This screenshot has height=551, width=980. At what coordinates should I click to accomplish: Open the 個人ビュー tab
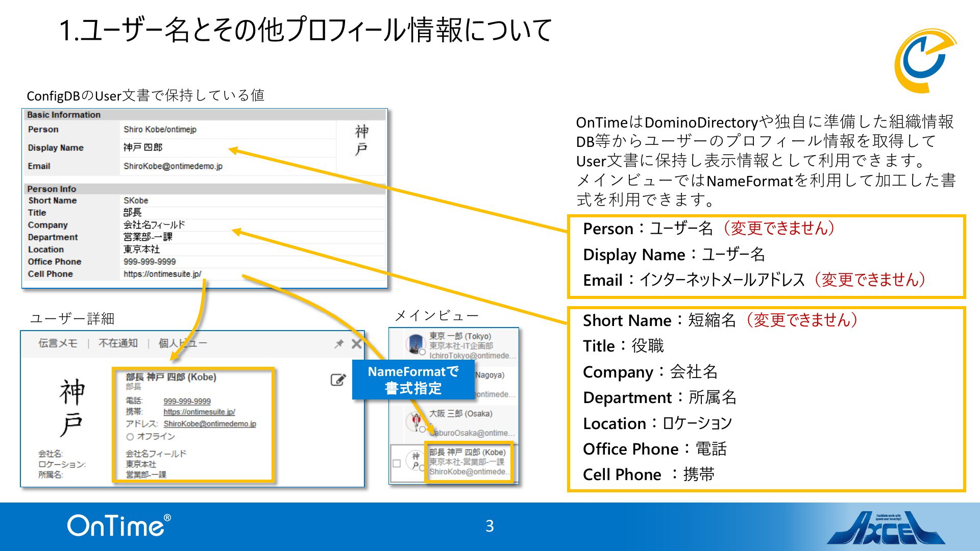point(183,343)
